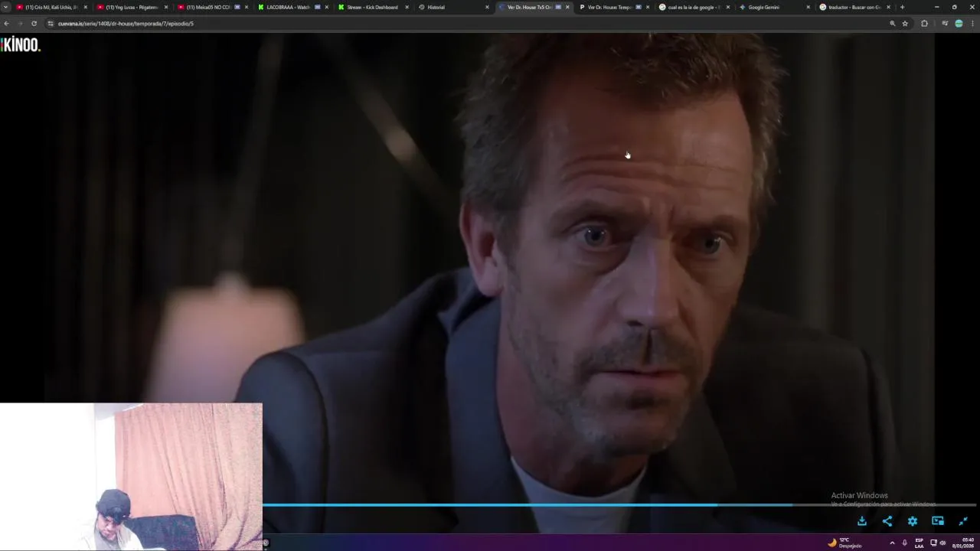
Task: Click the KINOO logo
Action: (21, 45)
